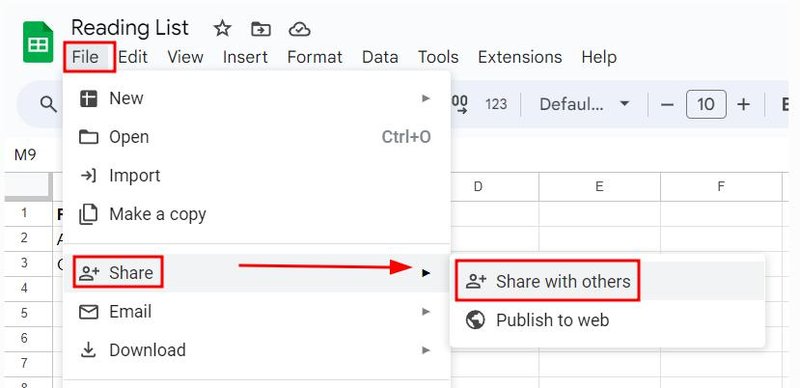The width and height of the screenshot is (800, 388).
Task: Select Make a copy
Action: click(257, 214)
